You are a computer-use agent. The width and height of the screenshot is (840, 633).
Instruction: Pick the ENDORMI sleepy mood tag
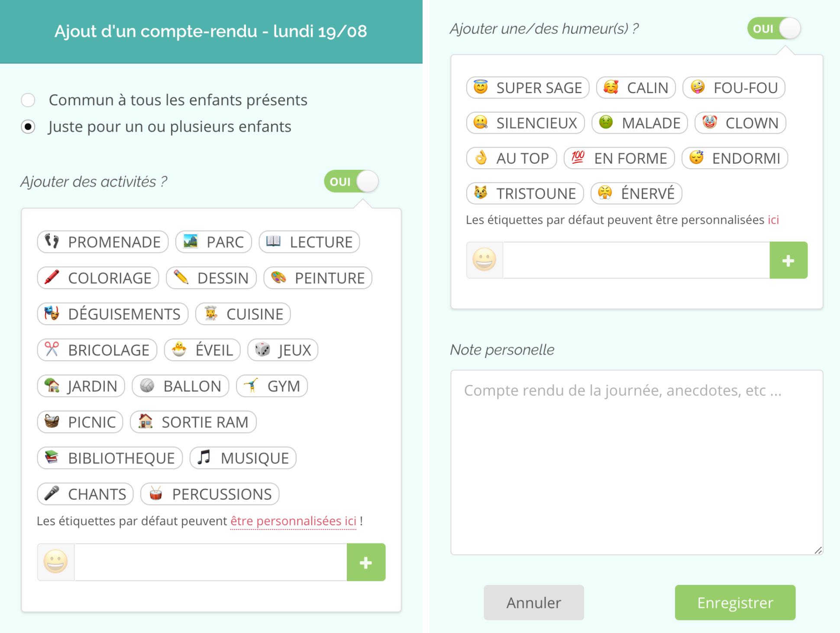(x=735, y=158)
